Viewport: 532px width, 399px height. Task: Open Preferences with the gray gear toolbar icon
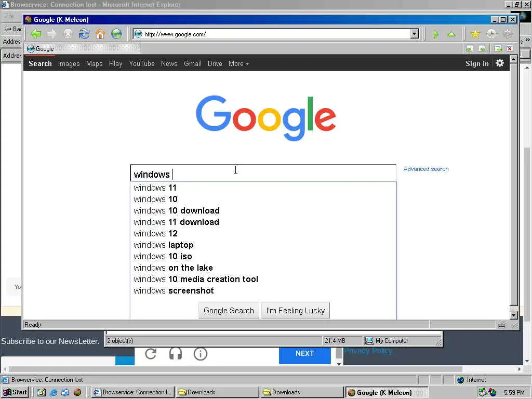pos(508,34)
